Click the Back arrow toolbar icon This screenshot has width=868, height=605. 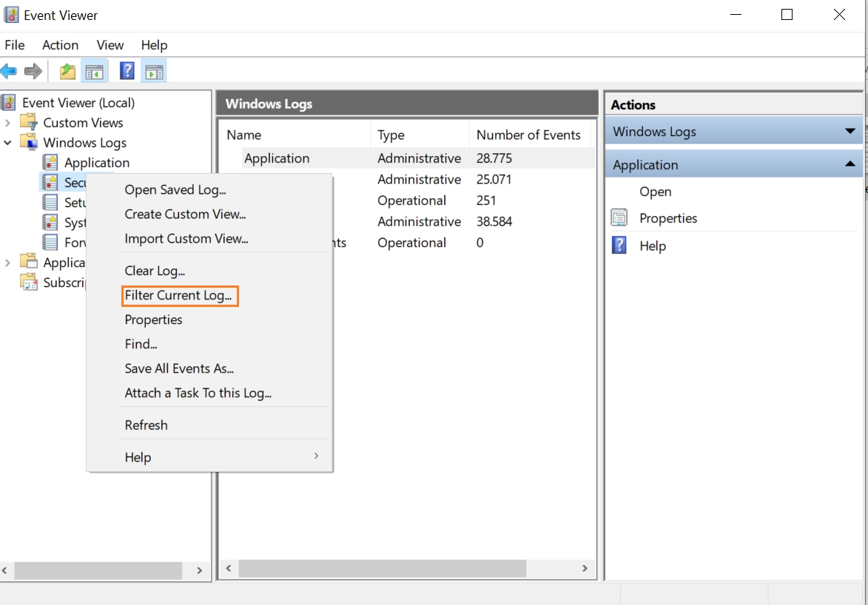pyautogui.click(x=9, y=71)
